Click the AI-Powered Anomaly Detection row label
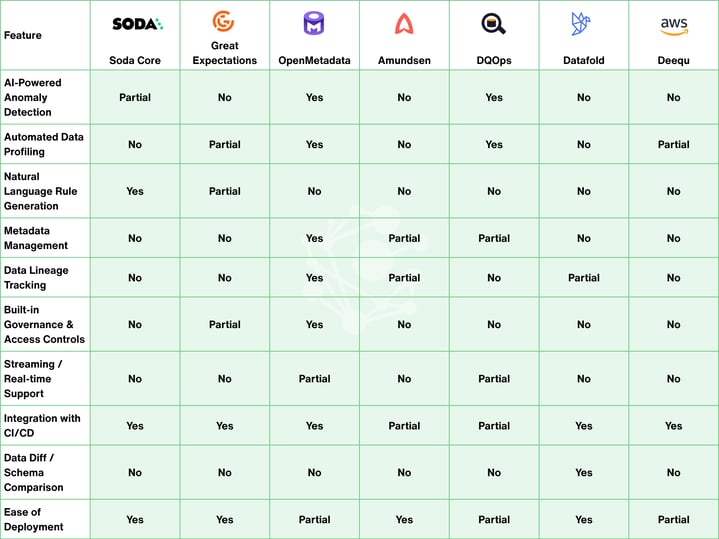This screenshot has height=539, width=719. pos(33,97)
